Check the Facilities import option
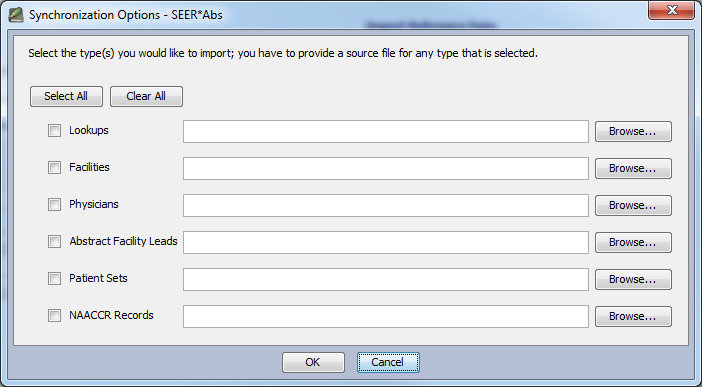702x387 pixels. 55,168
